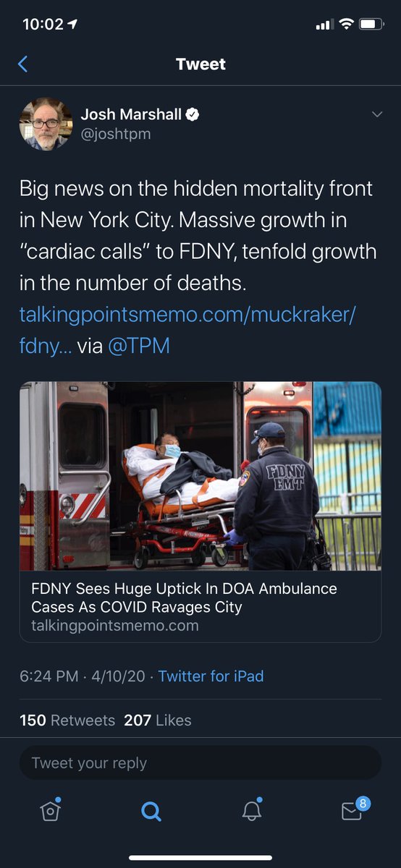The height and width of the screenshot is (868, 401).
Task: Tap the @TPM mention
Action: point(138,346)
